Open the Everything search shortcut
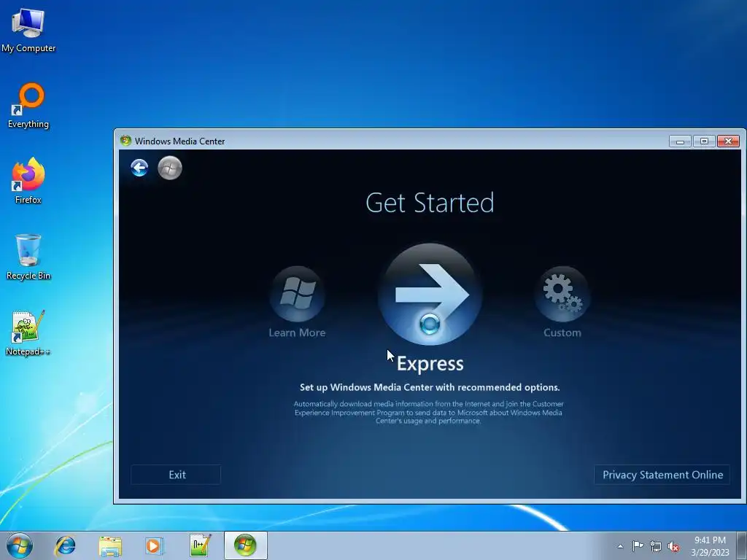Screen dimensions: 747x560 pos(28,105)
